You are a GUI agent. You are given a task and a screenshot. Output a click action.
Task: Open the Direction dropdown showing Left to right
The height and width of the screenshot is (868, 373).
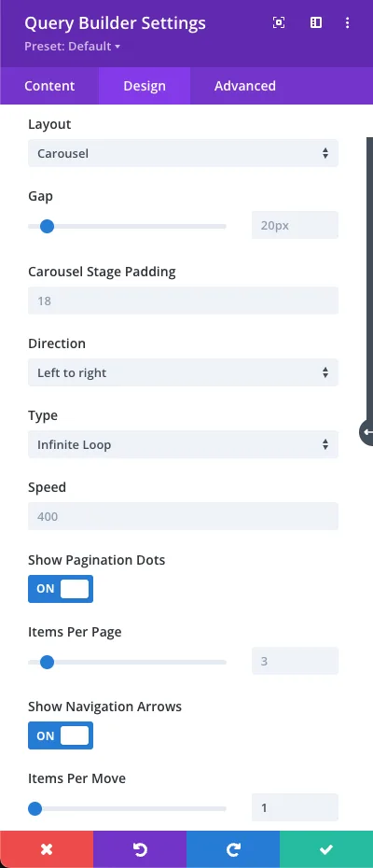point(183,372)
